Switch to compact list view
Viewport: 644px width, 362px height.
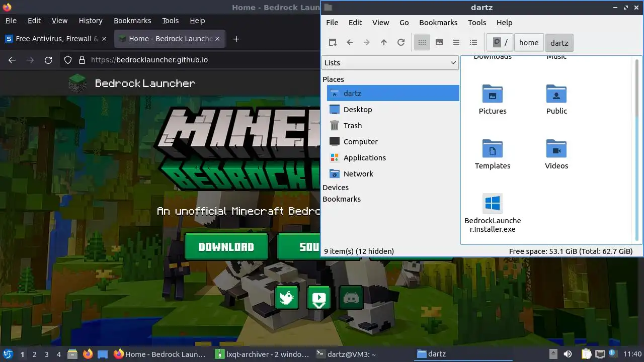point(456,43)
